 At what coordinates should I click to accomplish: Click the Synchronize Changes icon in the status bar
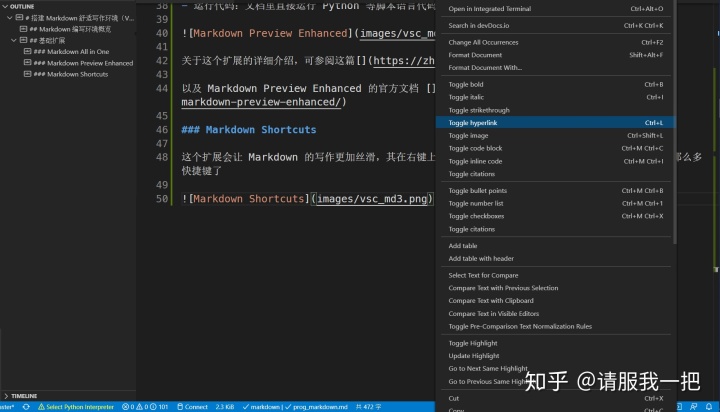[x=26, y=406]
